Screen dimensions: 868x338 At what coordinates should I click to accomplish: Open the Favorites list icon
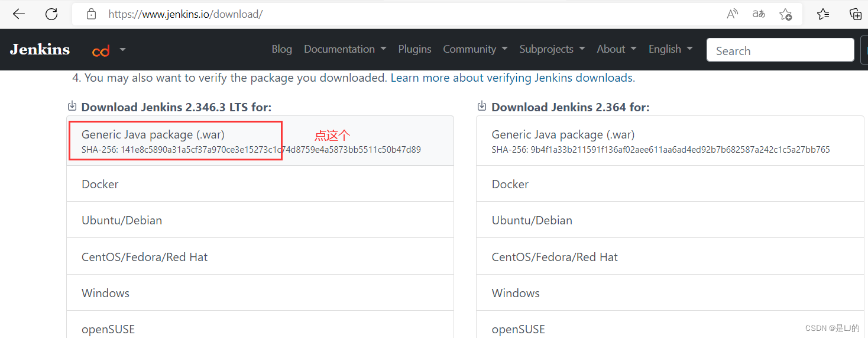pyautogui.click(x=823, y=14)
